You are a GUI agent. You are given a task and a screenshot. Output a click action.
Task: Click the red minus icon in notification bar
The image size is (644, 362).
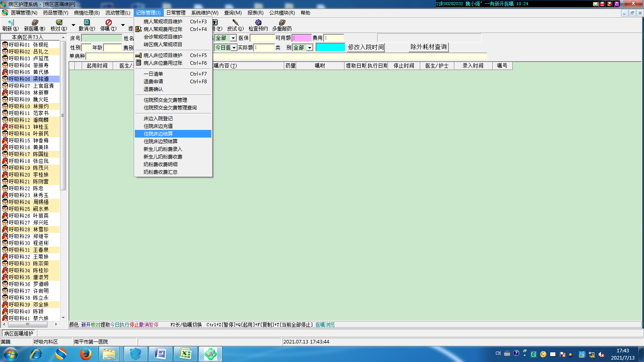pos(602,4)
